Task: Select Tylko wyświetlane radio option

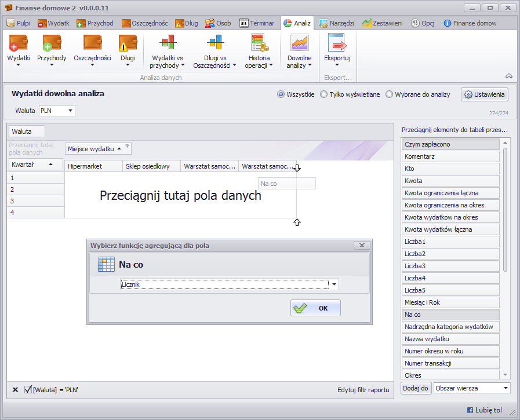Action: click(324, 94)
